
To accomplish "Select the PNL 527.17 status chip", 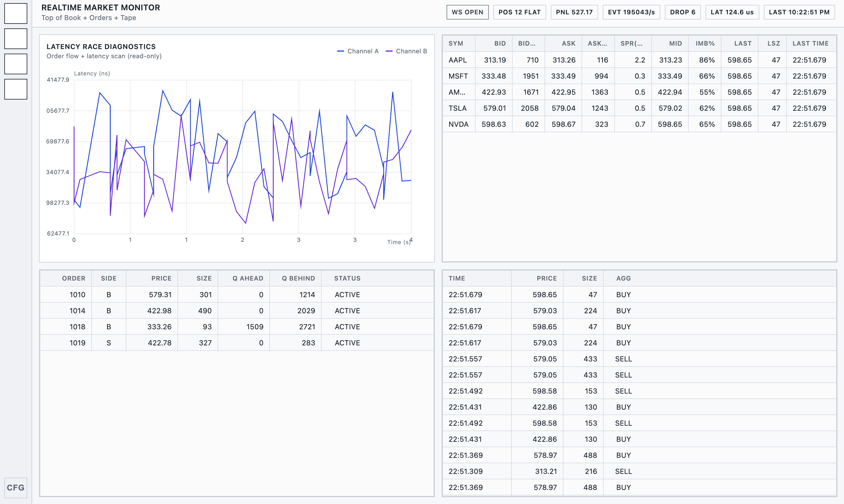I will pos(574,12).
